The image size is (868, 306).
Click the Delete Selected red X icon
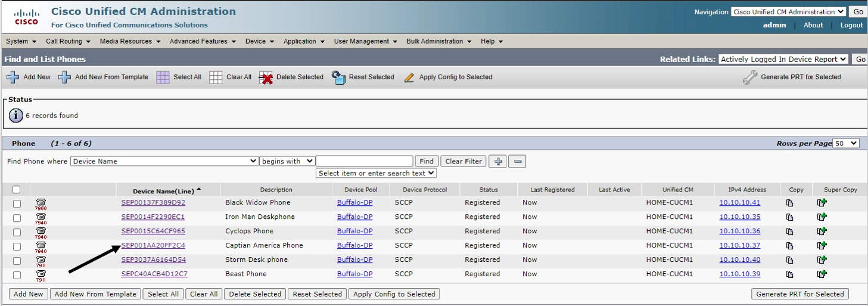pos(266,78)
